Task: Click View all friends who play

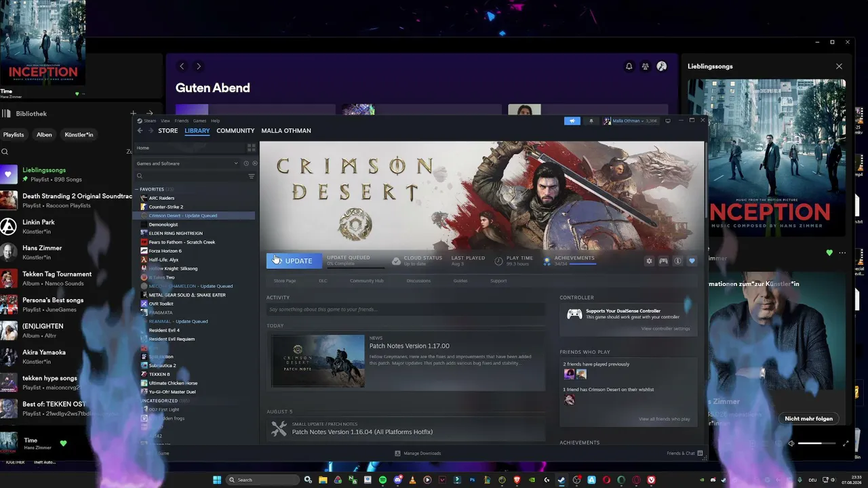Action: [x=665, y=419]
